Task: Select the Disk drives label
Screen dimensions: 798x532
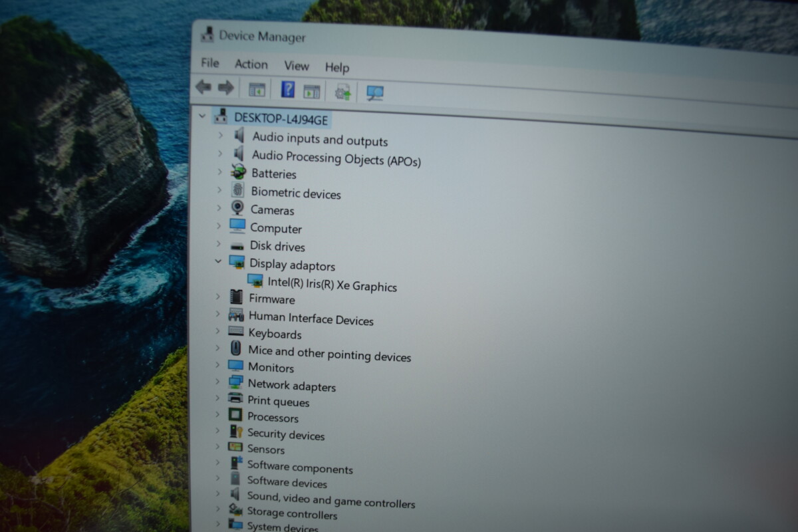Action: pyautogui.click(x=277, y=246)
